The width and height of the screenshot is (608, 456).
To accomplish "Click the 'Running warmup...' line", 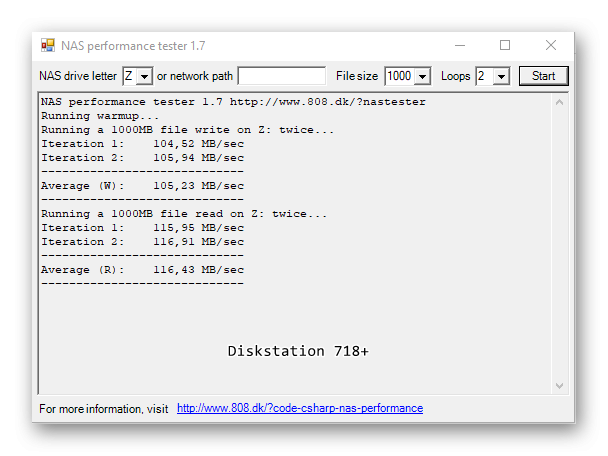I will coord(100,116).
